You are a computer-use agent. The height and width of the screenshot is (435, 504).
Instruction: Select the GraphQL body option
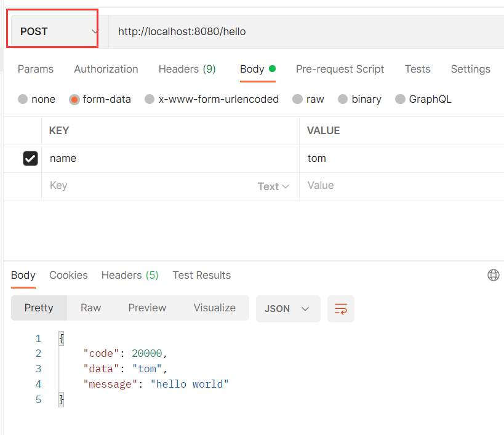tap(400, 99)
